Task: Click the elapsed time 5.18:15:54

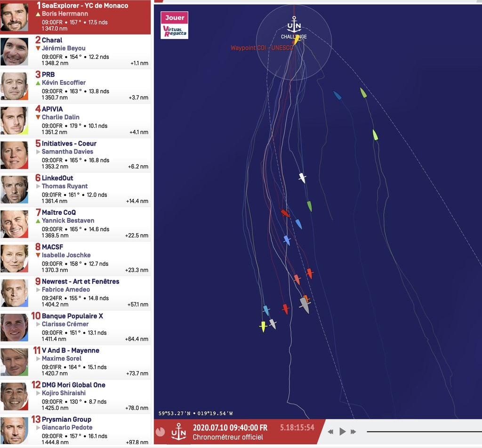Action: pos(297,427)
